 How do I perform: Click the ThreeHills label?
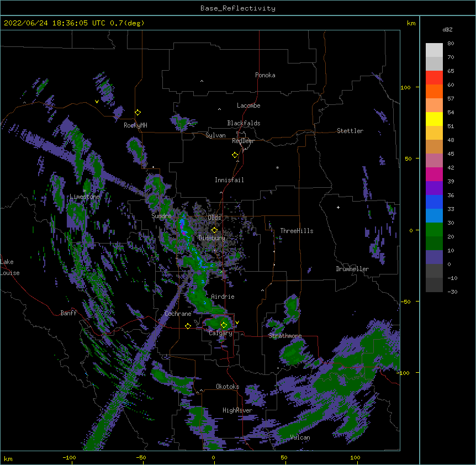point(297,231)
